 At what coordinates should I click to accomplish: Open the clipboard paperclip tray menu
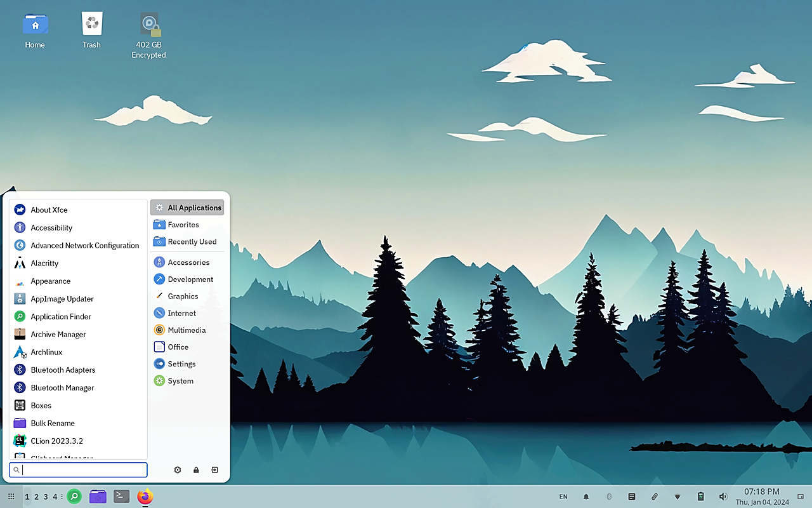655,497
